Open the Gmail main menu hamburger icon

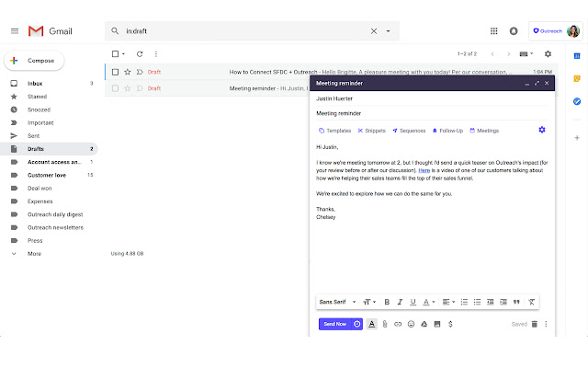pyautogui.click(x=15, y=31)
